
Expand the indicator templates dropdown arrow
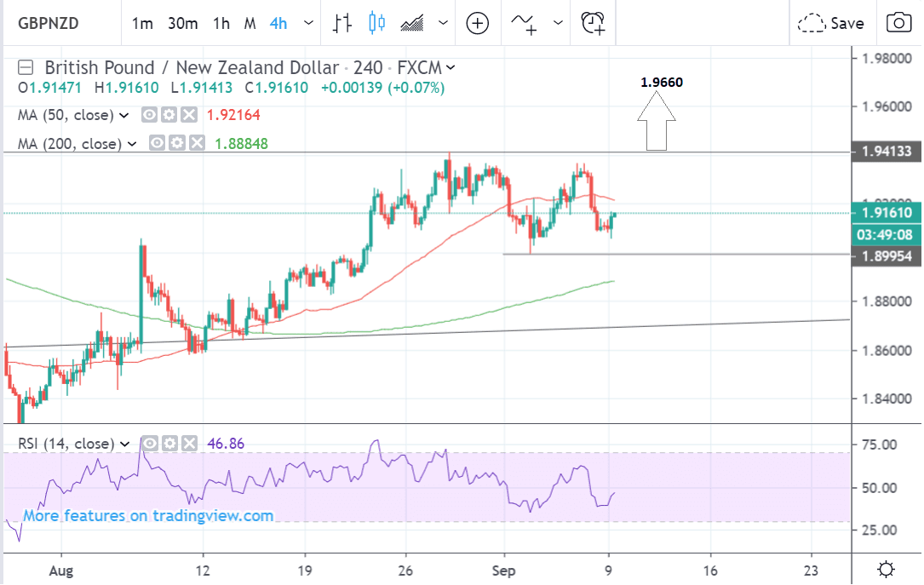[558, 23]
